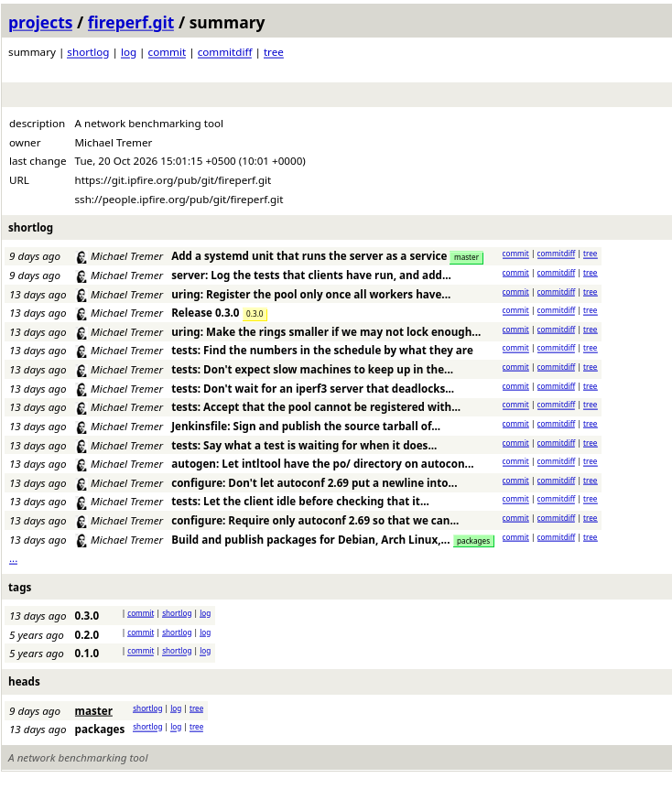
Task: Click shortlog link for master head
Action: tap(147, 709)
